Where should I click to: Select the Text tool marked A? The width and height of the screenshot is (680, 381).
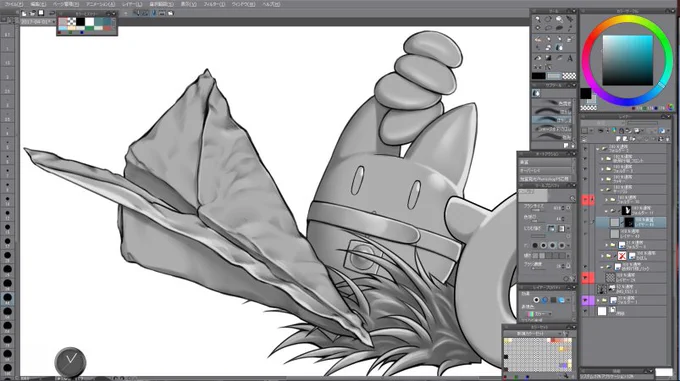[570, 58]
